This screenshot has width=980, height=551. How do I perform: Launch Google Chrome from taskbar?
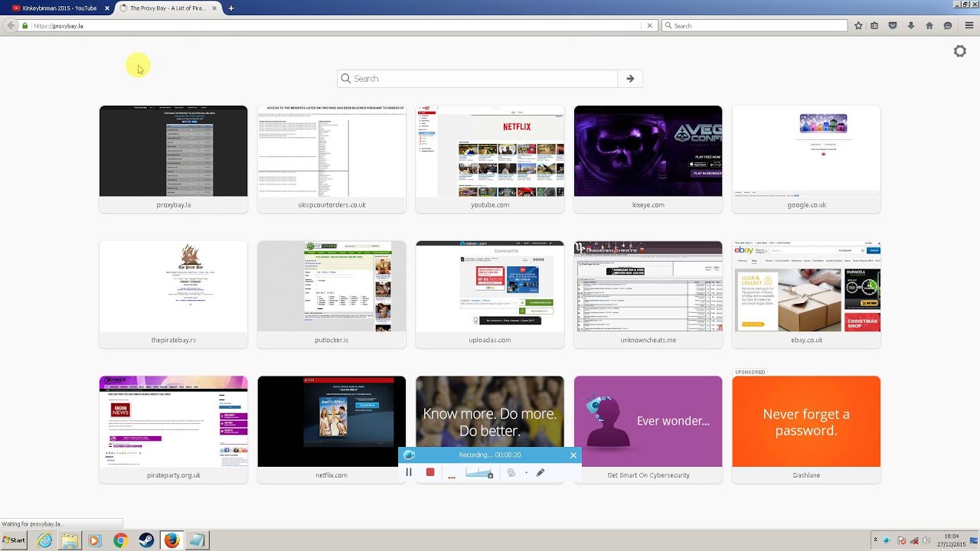point(120,540)
